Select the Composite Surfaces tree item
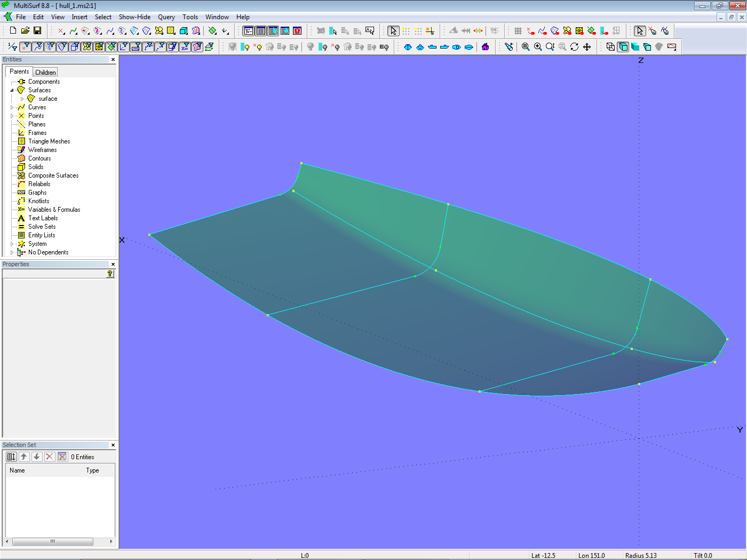Screen dimensions: 747x560 tap(53, 175)
